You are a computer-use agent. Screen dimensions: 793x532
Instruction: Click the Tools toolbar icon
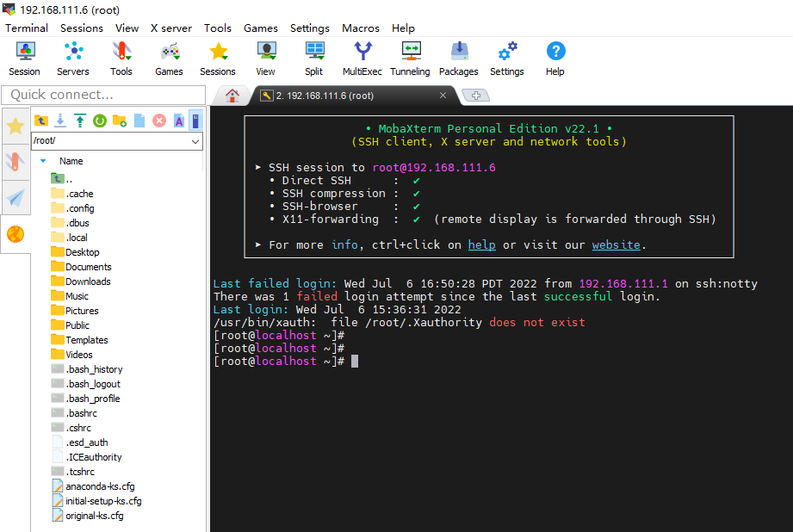point(121,59)
